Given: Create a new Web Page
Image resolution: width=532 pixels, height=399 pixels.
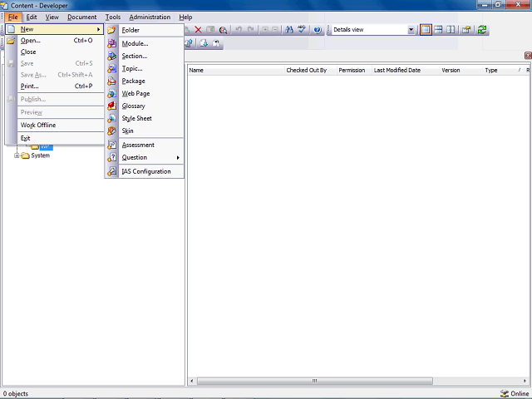Looking at the screenshot, I should (145, 93).
